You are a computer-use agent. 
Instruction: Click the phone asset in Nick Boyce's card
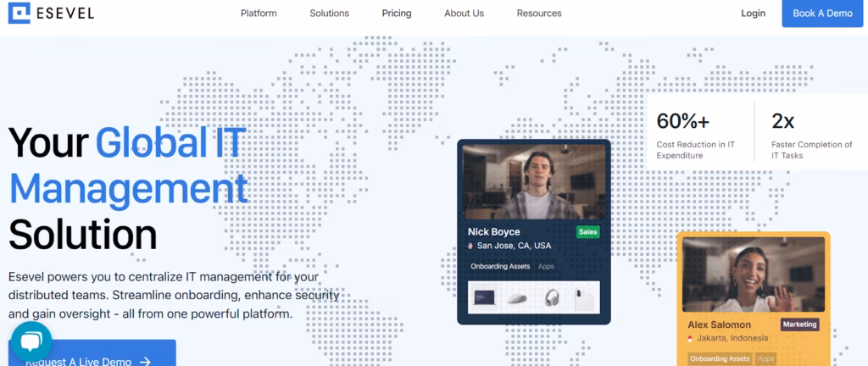coord(583,298)
